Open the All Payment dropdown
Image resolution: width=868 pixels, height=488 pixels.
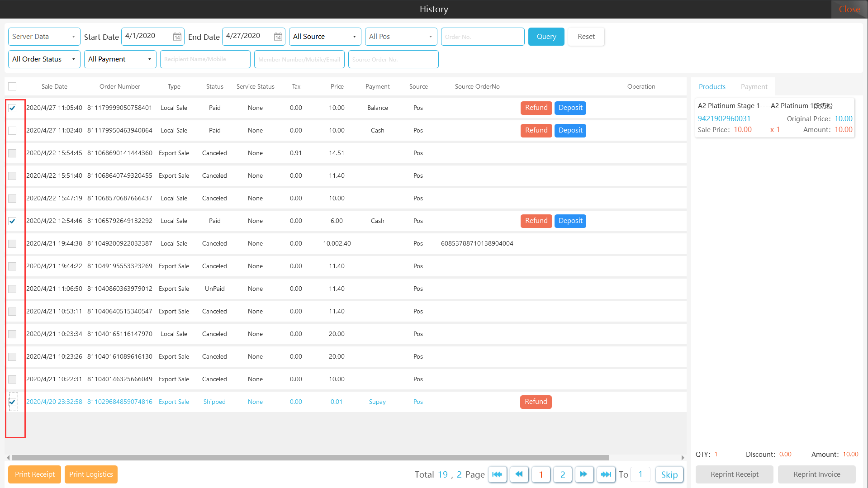120,59
